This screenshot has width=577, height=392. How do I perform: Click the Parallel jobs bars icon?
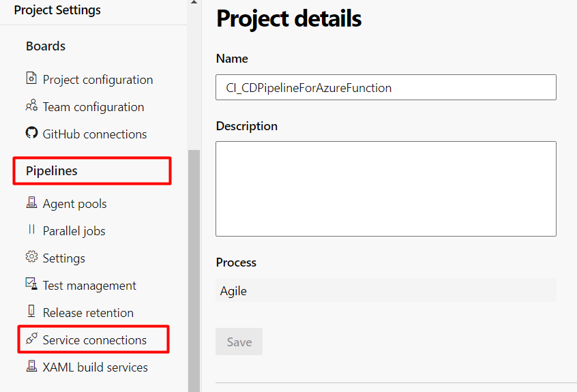point(31,230)
